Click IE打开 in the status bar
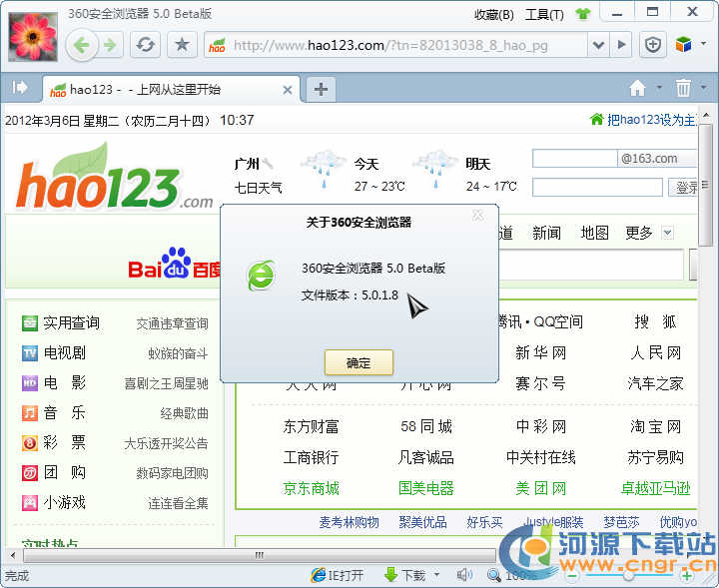Screen dimensions: 719x588 click(x=338, y=575)
